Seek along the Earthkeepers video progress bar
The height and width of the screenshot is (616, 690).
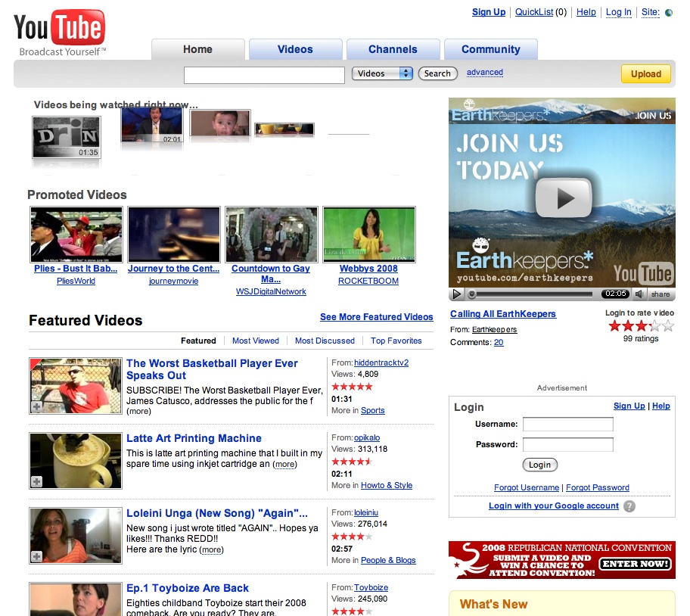[533, 294]
